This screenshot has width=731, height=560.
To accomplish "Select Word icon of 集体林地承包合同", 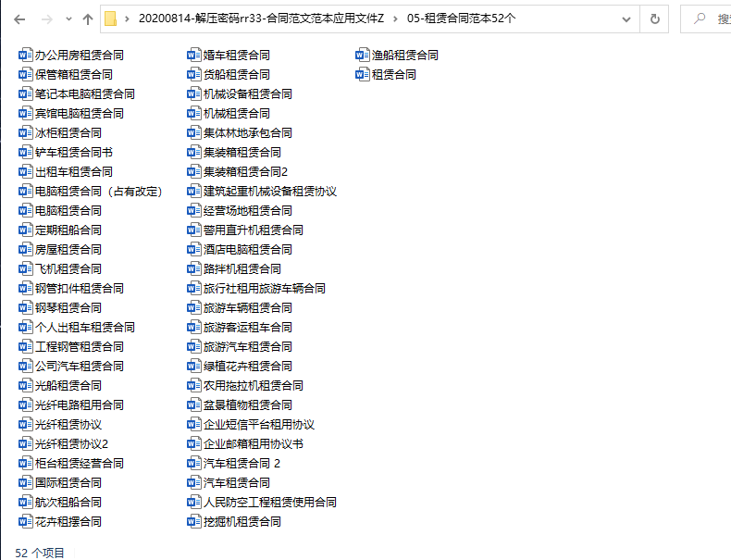I will tap(194, 133).
